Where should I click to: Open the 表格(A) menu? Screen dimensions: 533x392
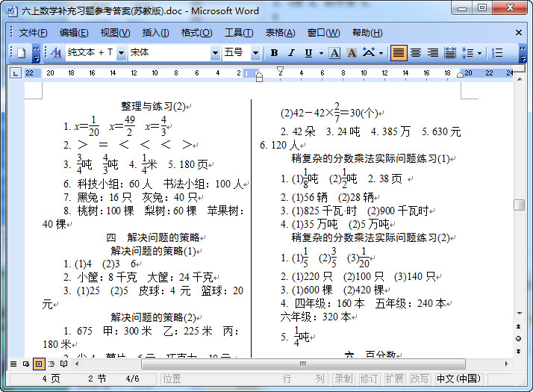pyautogui.click(x=280, y=33)
